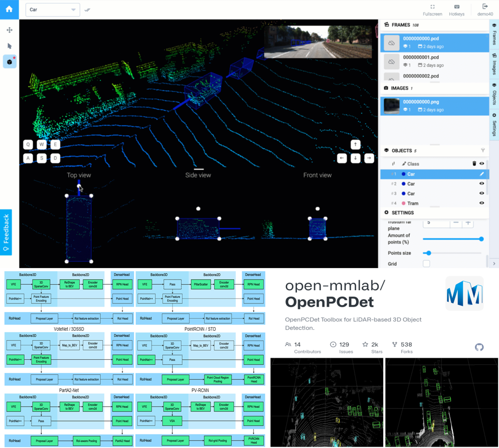Click the D camera key button
Image resolution: width=499 pixels, height=448 pixels.
(55, 158)
